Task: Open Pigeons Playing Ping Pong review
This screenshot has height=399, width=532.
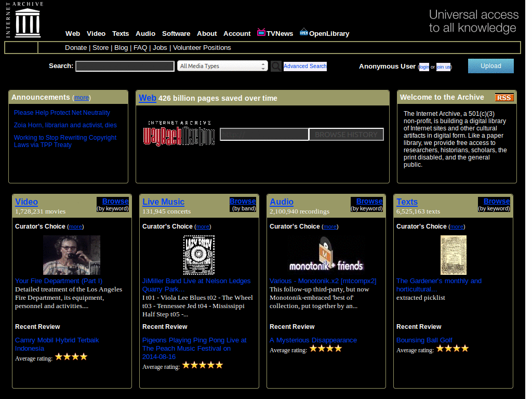Action: [194, 349]
